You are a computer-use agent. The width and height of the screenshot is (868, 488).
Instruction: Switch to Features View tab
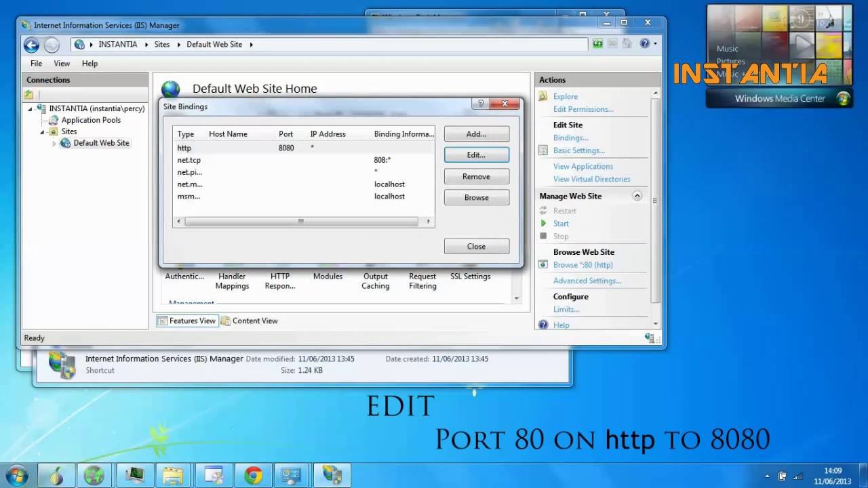tap(186, 321)
